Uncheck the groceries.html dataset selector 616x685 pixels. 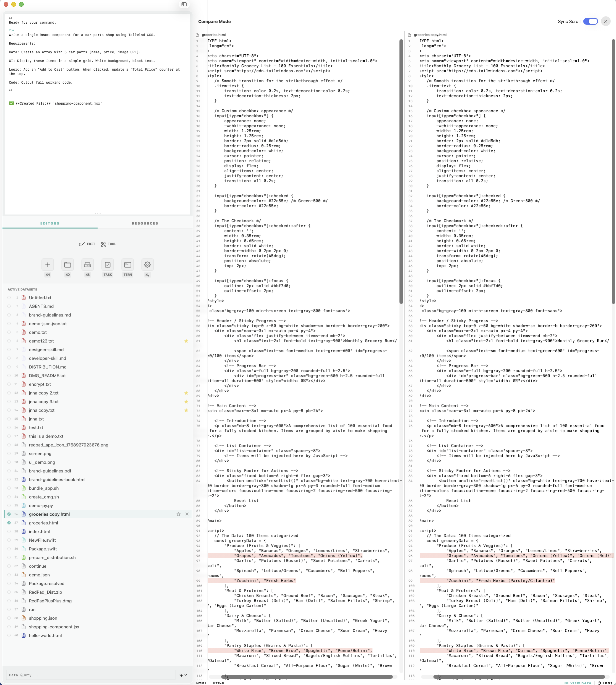click(x=9, y=523)
